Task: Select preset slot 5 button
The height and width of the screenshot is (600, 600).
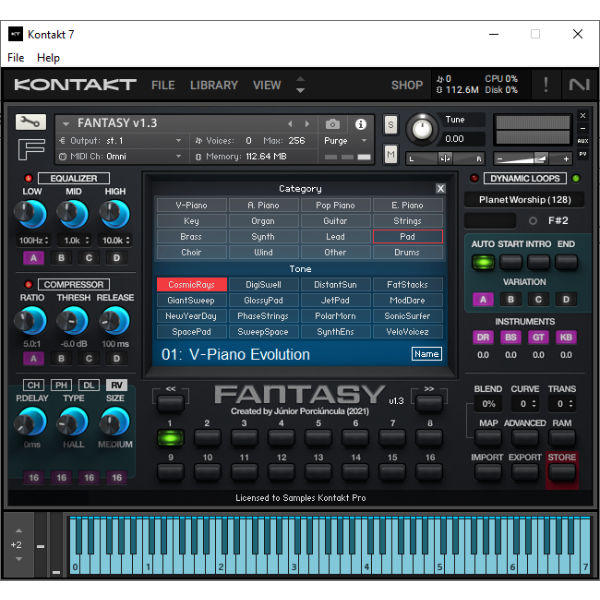Action: tap(318, 437)
